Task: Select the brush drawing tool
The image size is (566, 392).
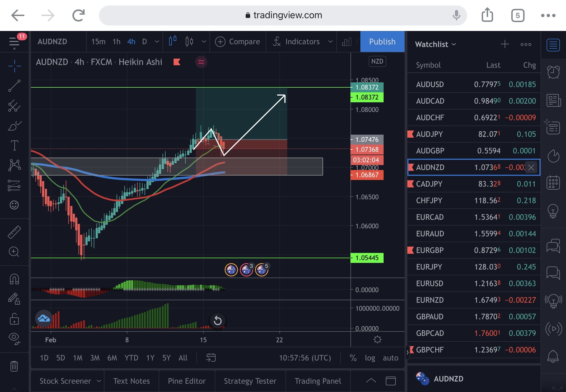Action: [14, 126]
